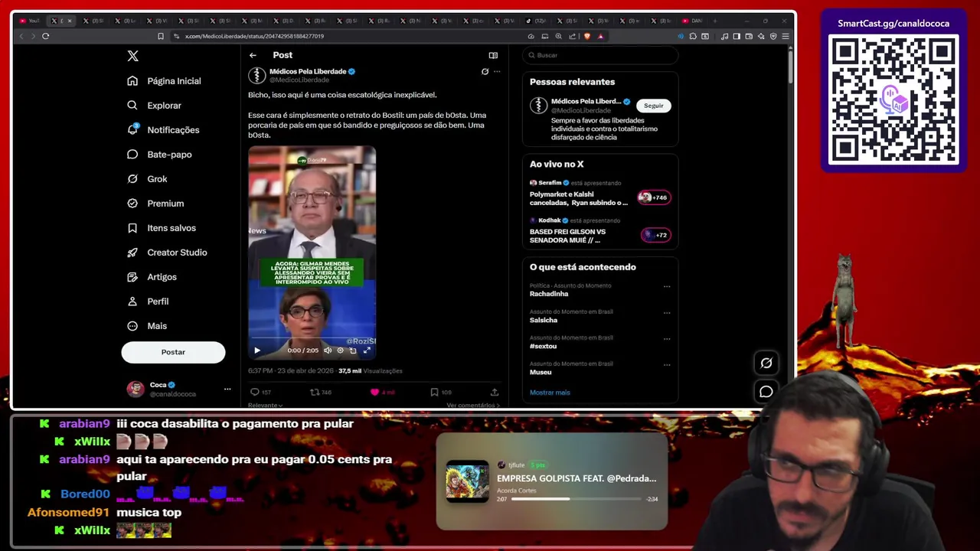Image resolution: width=980 pixels, height=551 pixels.
Task: Mute the video volume icon
Action: [x=328, y=350]
